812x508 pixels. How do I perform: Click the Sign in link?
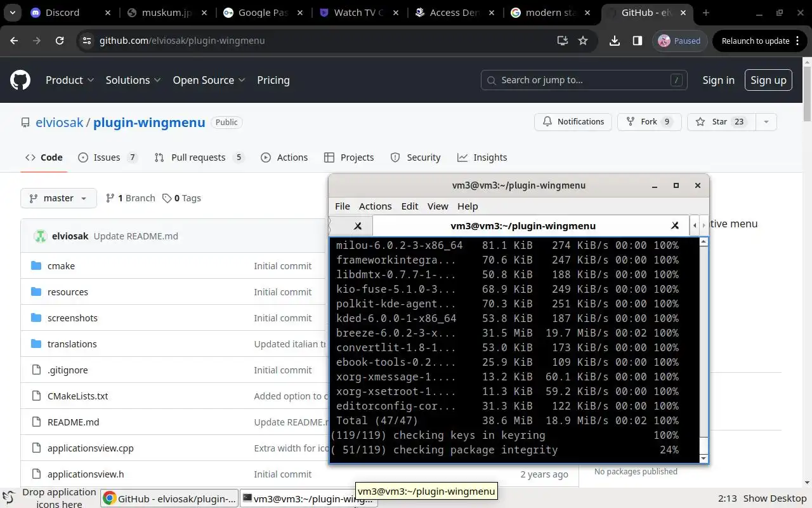[x=718, y=80]
